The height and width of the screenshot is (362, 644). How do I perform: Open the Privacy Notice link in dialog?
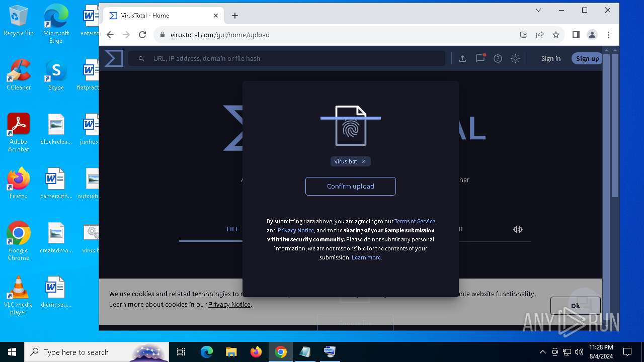[x=296, y=230]
